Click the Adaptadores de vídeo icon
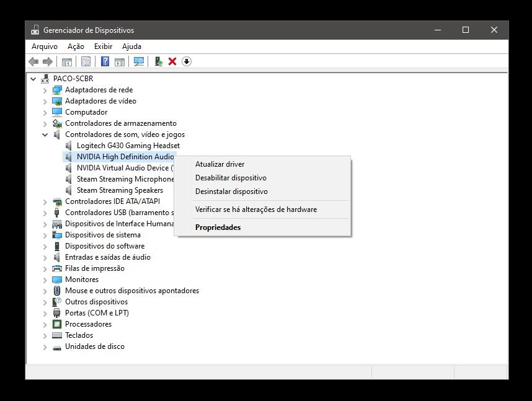The width and height of the screenshot is (532, 401). 57,101
